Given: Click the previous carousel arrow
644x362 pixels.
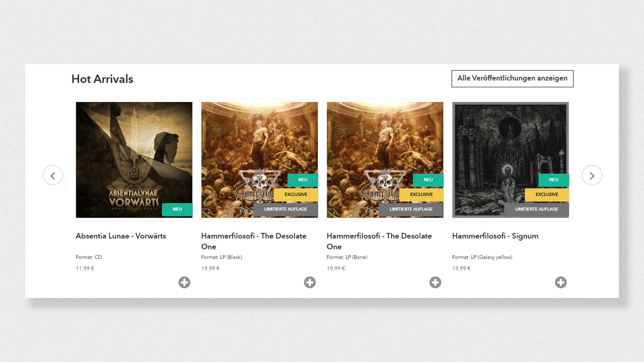Looking at the screenshot, I should coord(53,175).
